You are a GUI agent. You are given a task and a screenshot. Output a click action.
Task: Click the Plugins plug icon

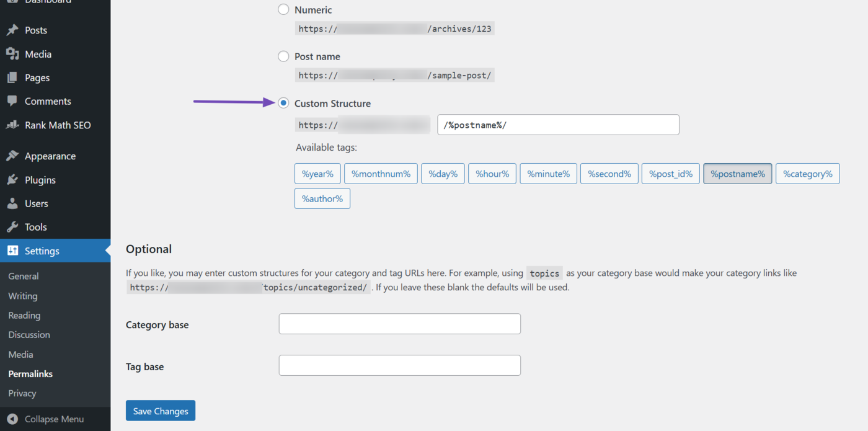click(x=12, y=180)
